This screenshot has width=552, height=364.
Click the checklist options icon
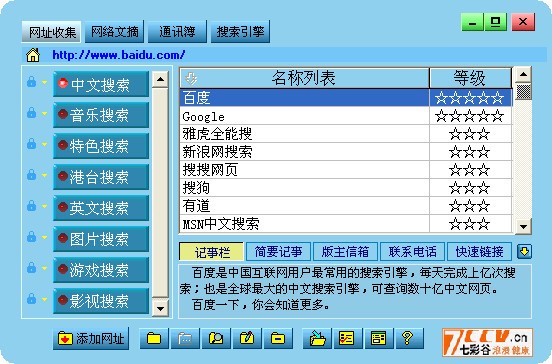348,338
